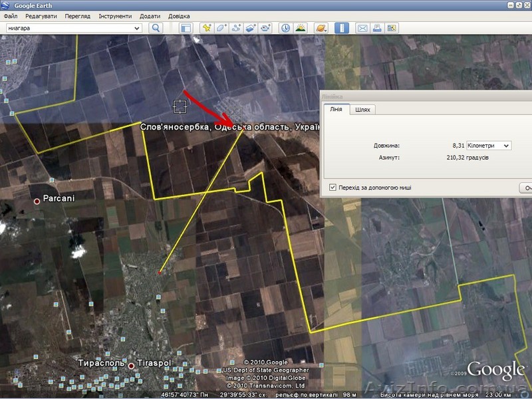Open the 'Кілометри' units dropdown
532x399 pixels.
click(x=489, y=146)
